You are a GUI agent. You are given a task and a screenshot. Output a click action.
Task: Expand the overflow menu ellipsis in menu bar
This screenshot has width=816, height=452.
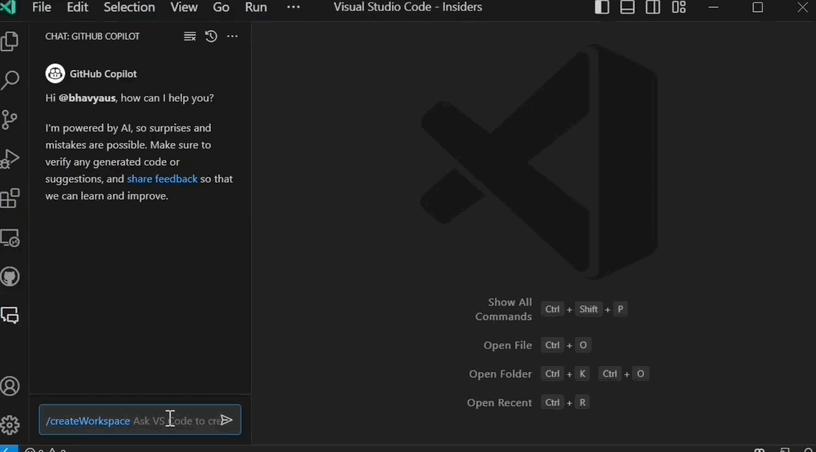293,7
